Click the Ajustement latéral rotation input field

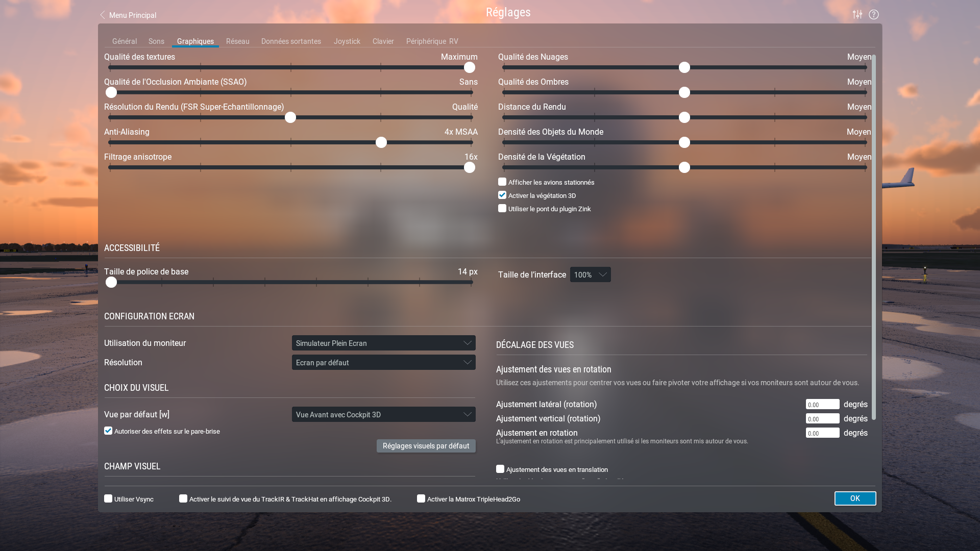click(822, 405)
